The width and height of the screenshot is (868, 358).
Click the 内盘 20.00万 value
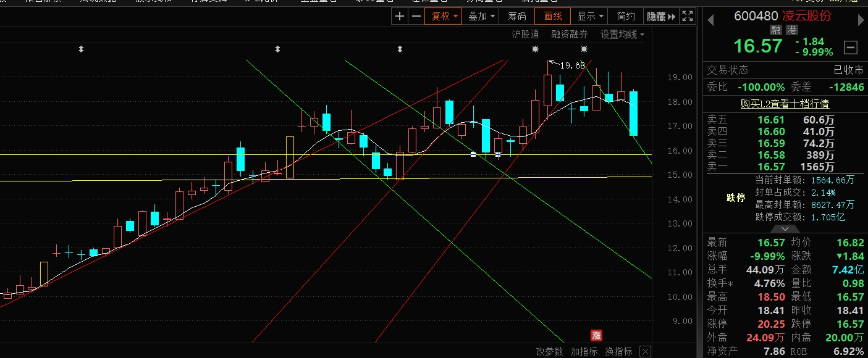click(846, 338)
